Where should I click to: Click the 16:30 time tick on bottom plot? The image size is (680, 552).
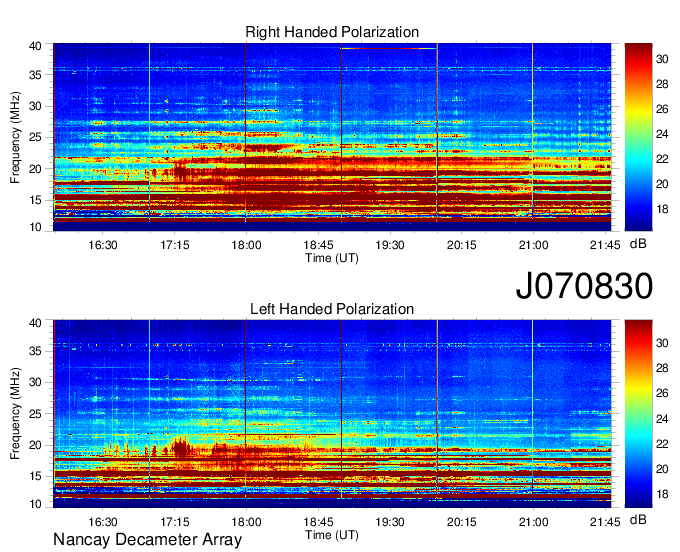click(103, 522)
